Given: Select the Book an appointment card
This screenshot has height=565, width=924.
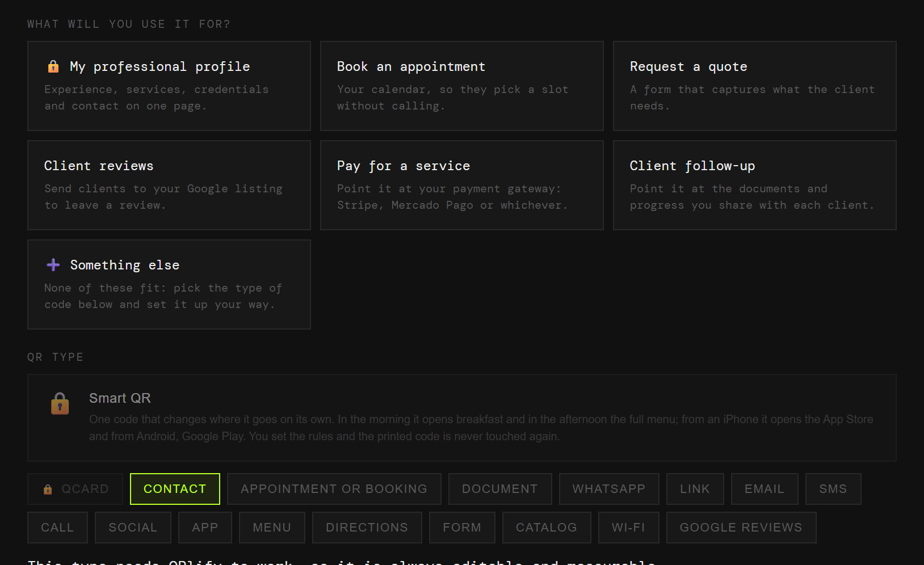Looking at the screenshot, I should point(462,86).
